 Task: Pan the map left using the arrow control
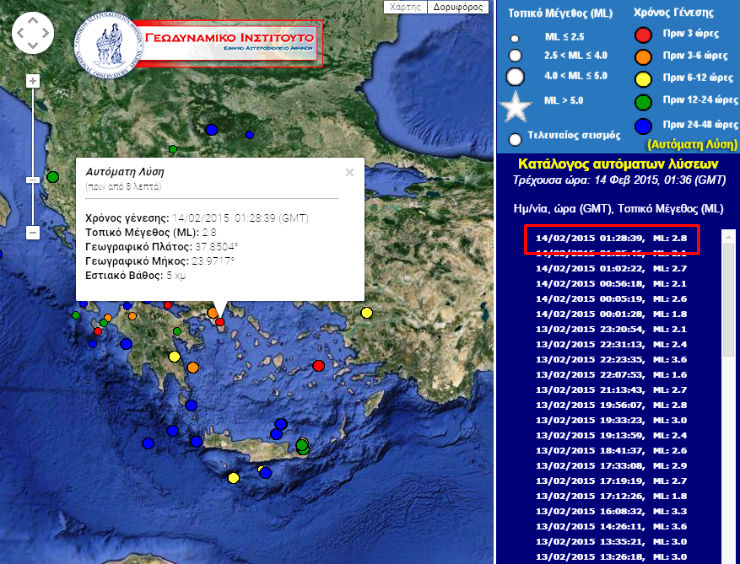20,36
